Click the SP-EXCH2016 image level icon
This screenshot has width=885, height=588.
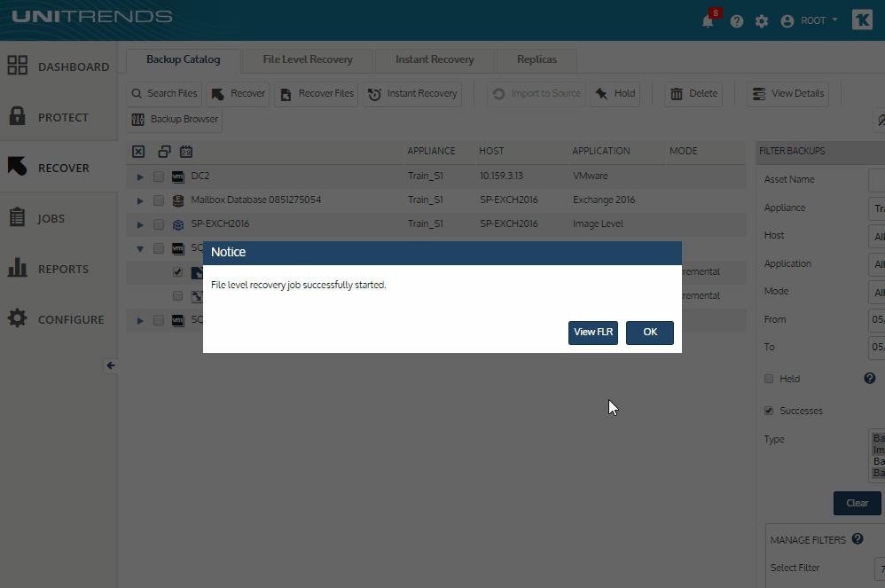(177, 224)
